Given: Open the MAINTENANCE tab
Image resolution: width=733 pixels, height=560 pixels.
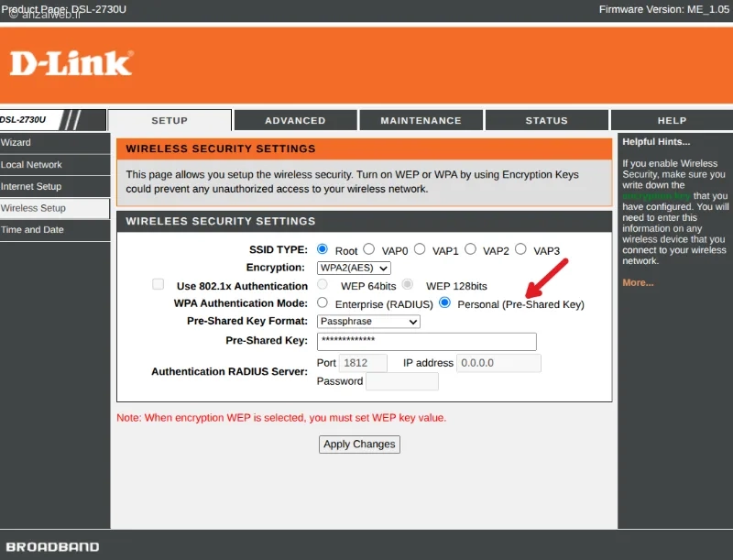Looking at the screenshot, I should (x=421, y=121).
